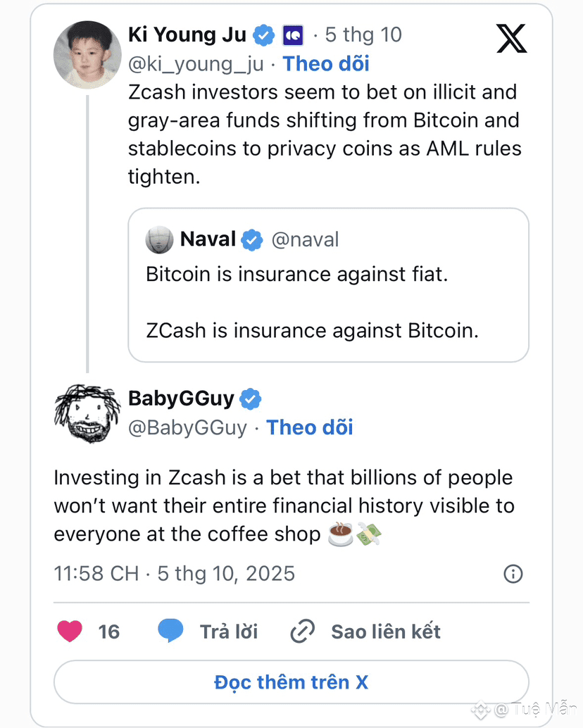The height and width of the screenshot is (728, 583).
Task: Click Sao liên kết to copy link
Action: coord(386,632)
